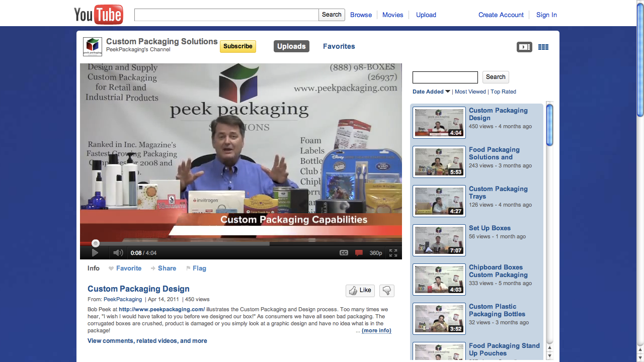Open the Set Up Boxes video thumbnail

(439, 240)
